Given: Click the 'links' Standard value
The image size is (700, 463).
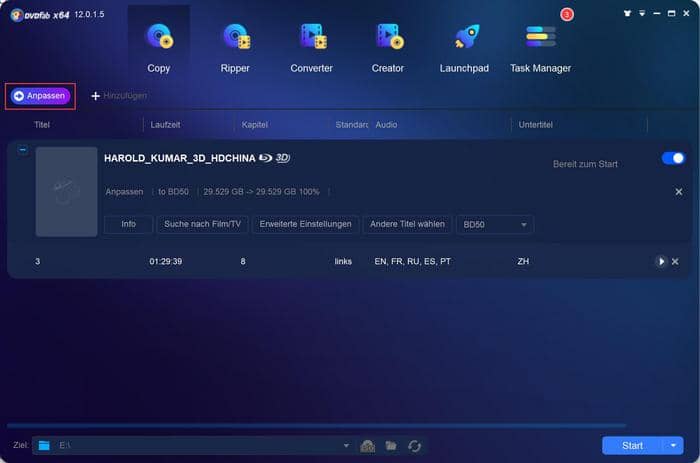Looking at the screenshot, I should point(343,262).
